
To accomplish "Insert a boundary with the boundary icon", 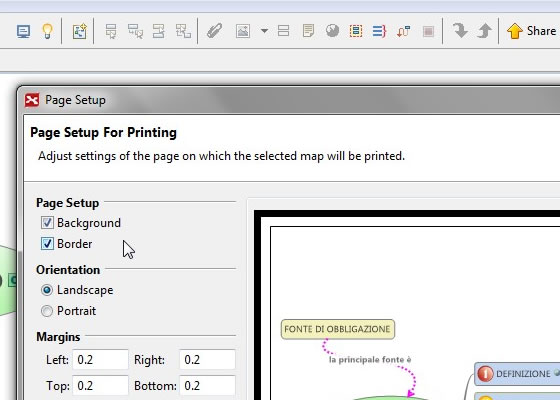I will click(x=356, y=31).
